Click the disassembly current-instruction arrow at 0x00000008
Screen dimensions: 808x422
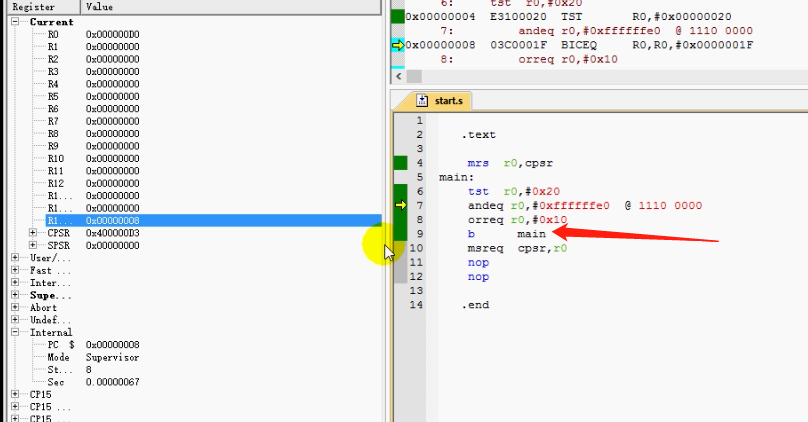point(397,45)
